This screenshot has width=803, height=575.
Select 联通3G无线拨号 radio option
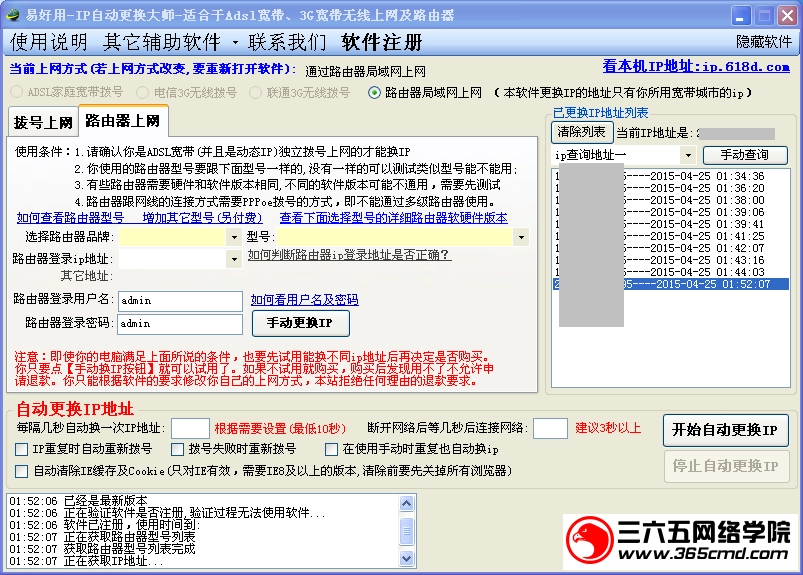click(x=300, y=92)
